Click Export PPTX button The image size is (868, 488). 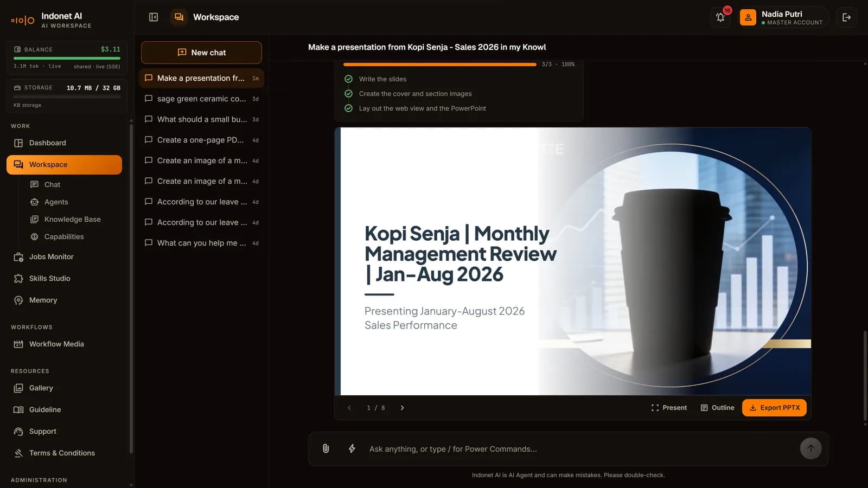coord(774,408)
